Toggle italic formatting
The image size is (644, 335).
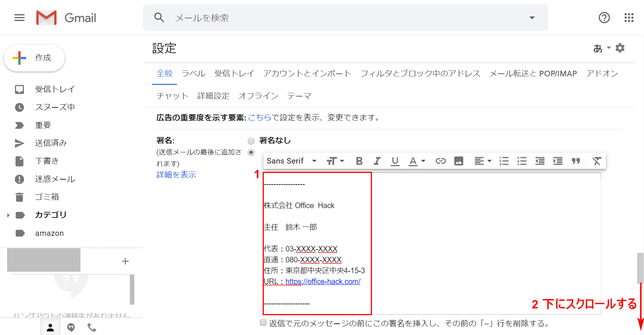pyautogui.click(x=377, y=161)
